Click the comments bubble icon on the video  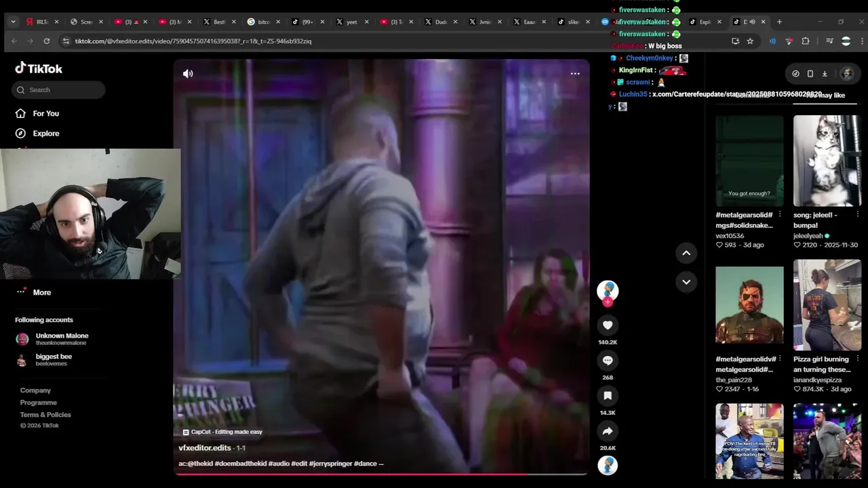[608, 361]
